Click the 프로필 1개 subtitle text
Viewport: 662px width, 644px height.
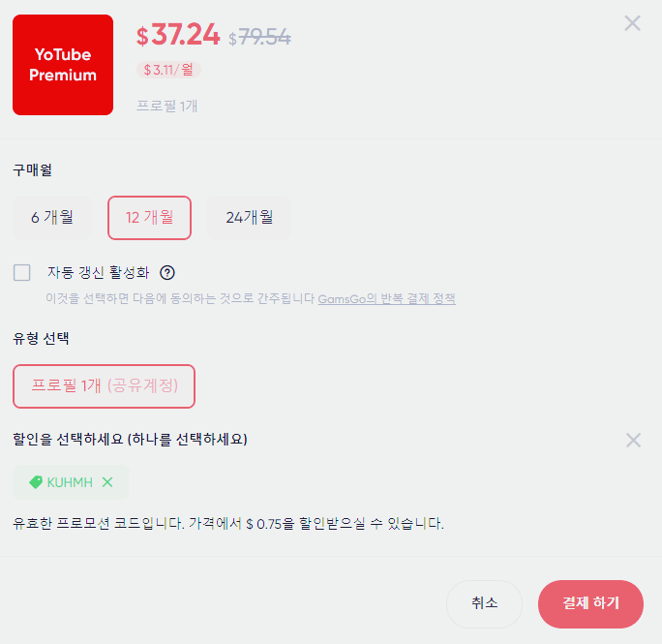point(166,106)
